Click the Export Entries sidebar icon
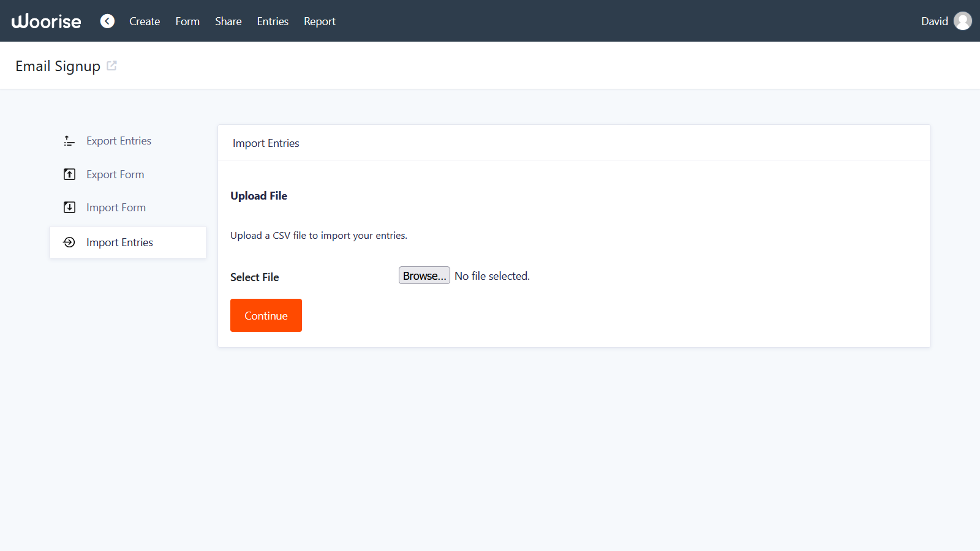Screen dimensions: 980x551 [x=69, y=140]
